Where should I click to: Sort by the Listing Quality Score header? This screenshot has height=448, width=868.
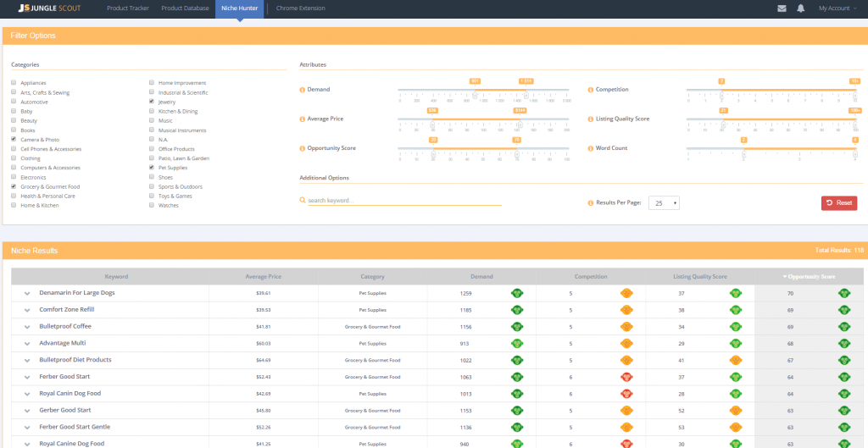click(x=700, y=277)
